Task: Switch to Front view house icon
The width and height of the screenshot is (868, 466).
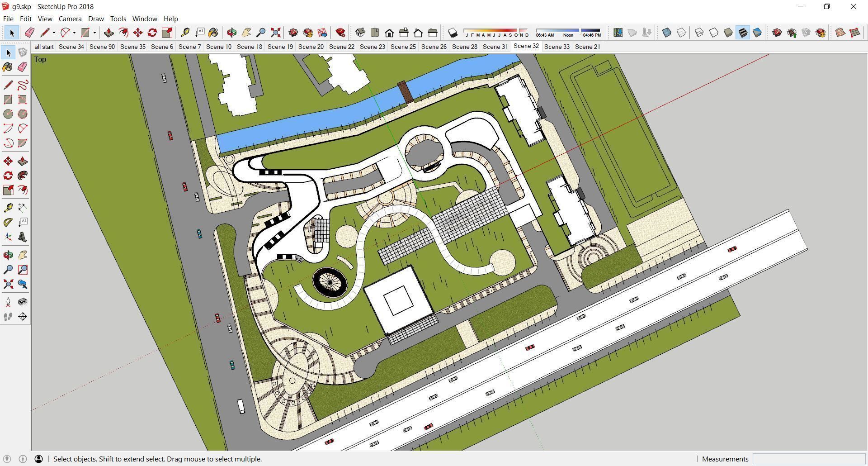Action: (389, 33)
